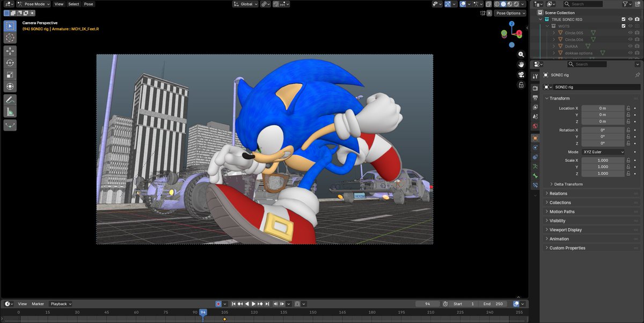Select the Measure tool

click(x=10, y=112)
